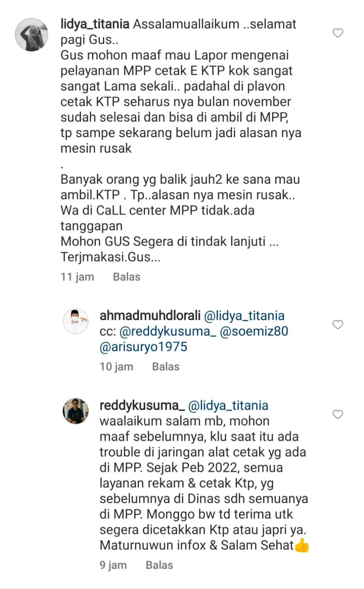Tap Balas under reddykusuma_'s reply

point(159,565)
